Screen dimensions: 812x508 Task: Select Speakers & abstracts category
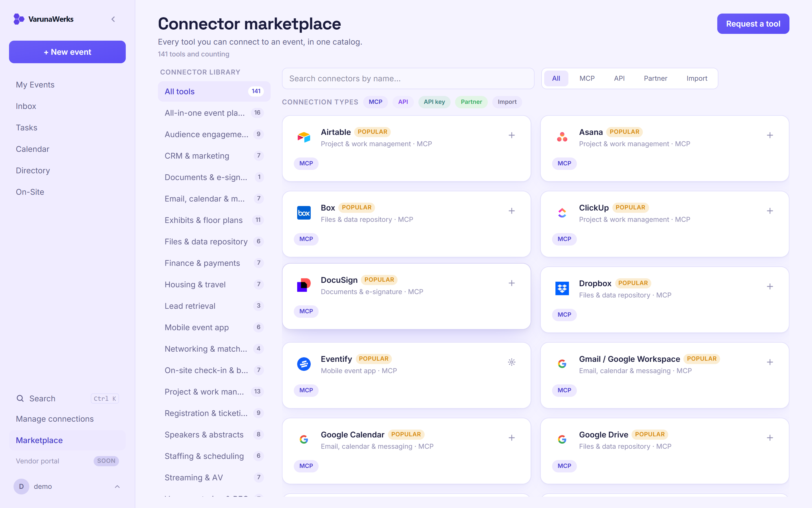point(214,435)
